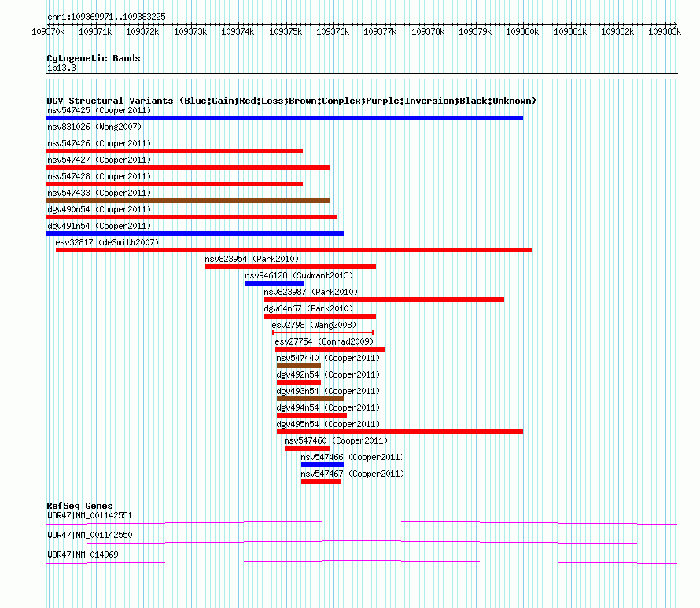Select the nsv831026 (Wong2007) thin red line
Viewport: 700px width, 608px height.
pos(362,134)
